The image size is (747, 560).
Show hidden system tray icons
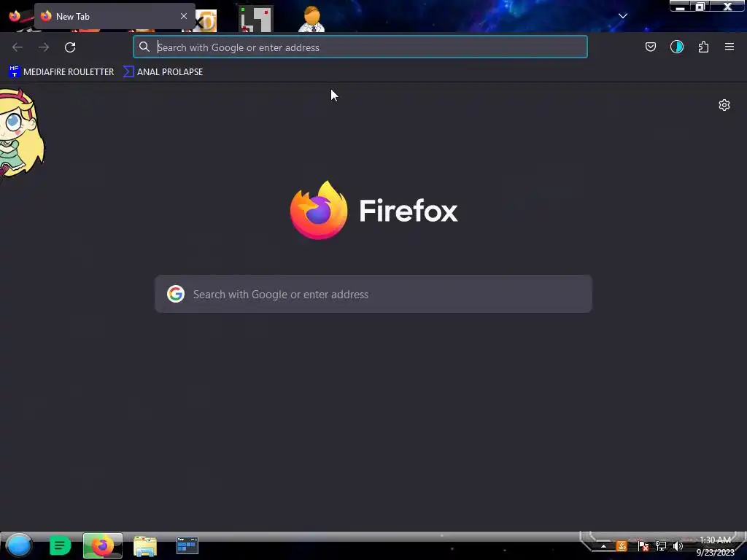pos(603,546)
